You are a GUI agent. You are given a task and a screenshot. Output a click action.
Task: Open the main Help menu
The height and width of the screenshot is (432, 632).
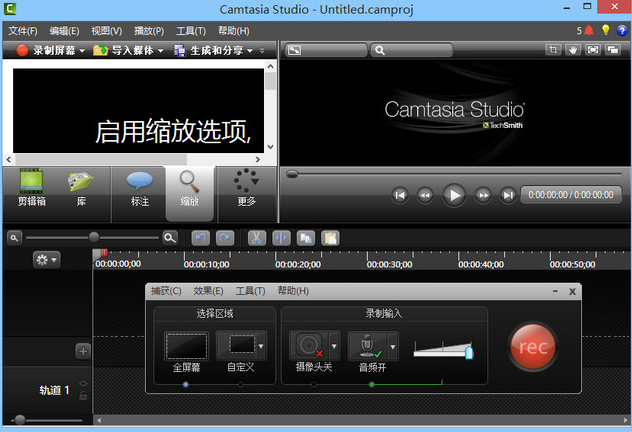[234, 31]
